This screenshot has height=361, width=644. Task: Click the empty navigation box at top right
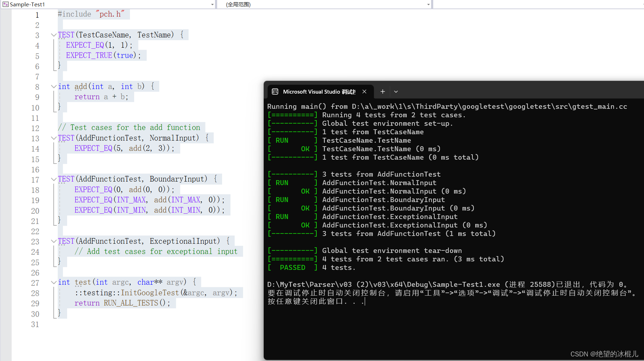point(537,4)
